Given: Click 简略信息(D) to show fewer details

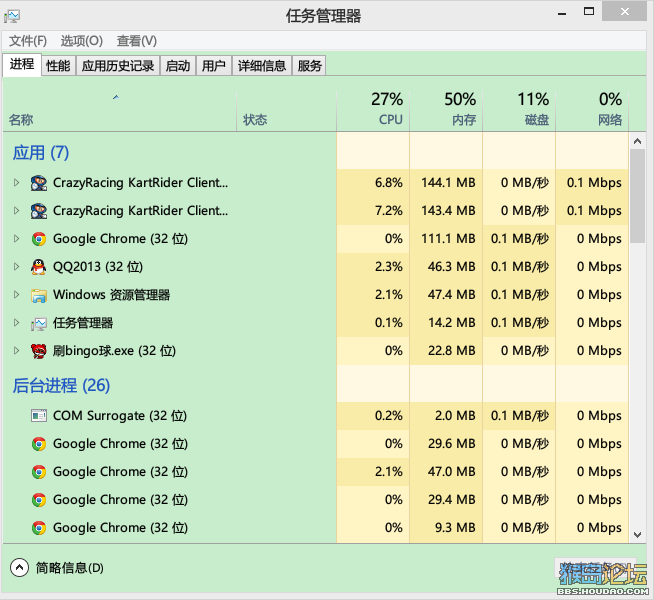Looking at the screenshot, I should click(70, 568).
